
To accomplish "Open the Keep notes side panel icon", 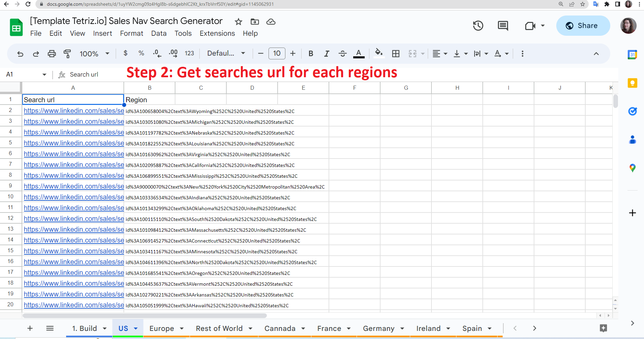I will [632, 83].
